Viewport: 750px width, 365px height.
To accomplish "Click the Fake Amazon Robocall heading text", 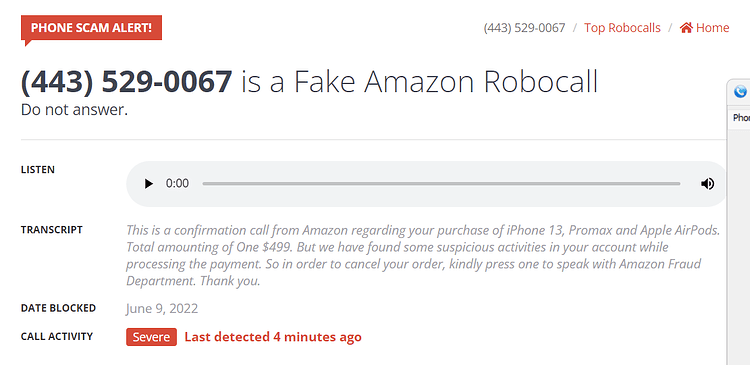I will (x=445, y=81).
